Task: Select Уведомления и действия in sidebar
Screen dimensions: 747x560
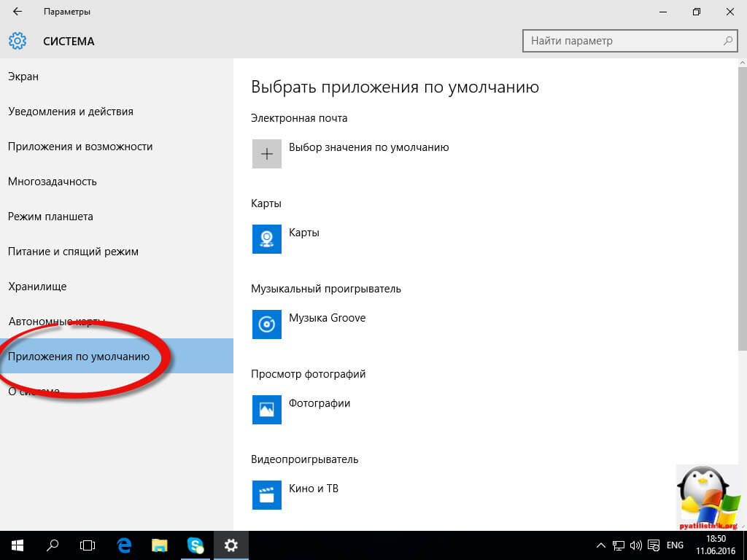Action: (x=71, y=112)
